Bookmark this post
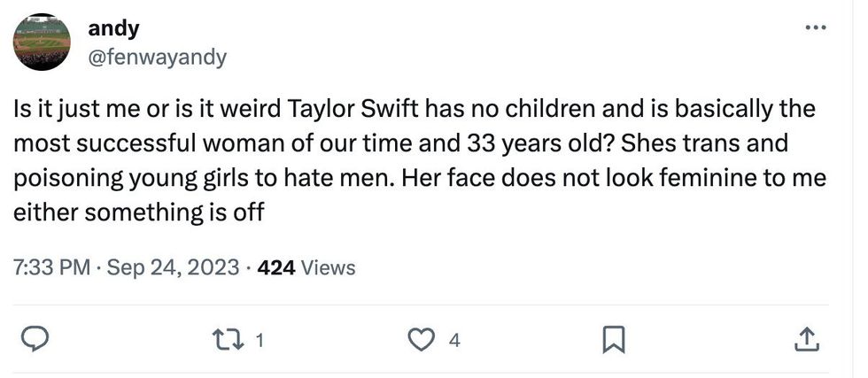 point(614,339)
